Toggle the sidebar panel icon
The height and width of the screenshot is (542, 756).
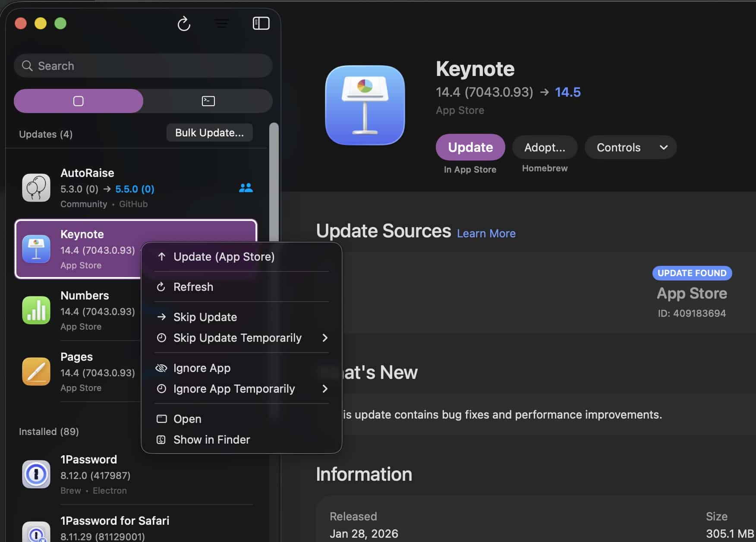click(x=261, y=24)
